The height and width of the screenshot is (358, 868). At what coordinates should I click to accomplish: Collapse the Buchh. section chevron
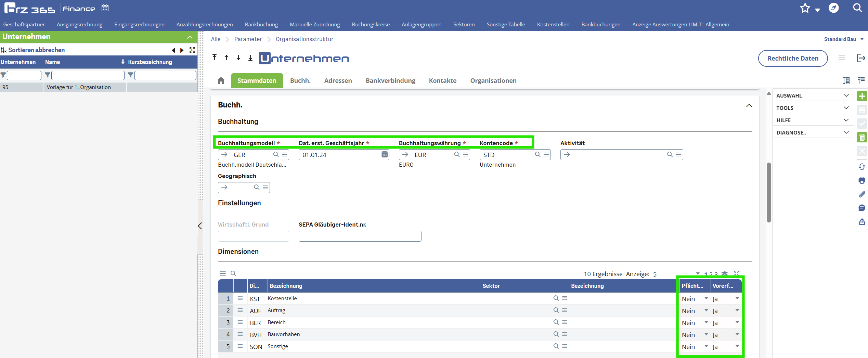click(x=749, y=106)
